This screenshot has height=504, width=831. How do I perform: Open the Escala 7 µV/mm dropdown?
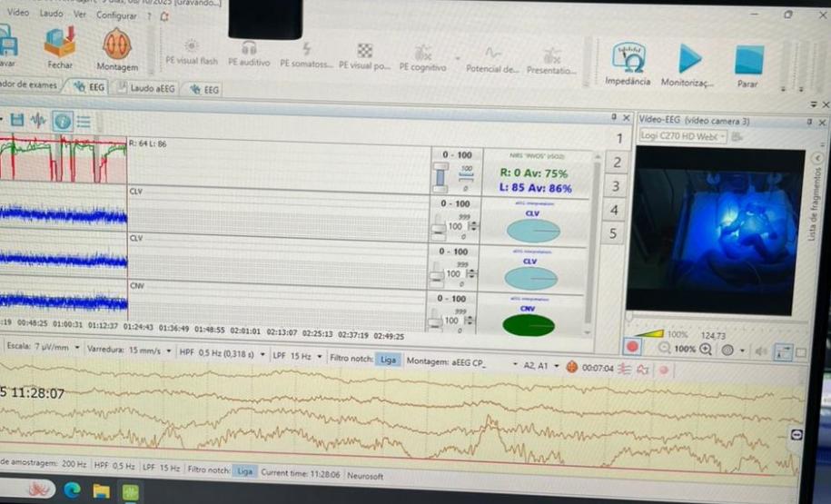(78, 348)
